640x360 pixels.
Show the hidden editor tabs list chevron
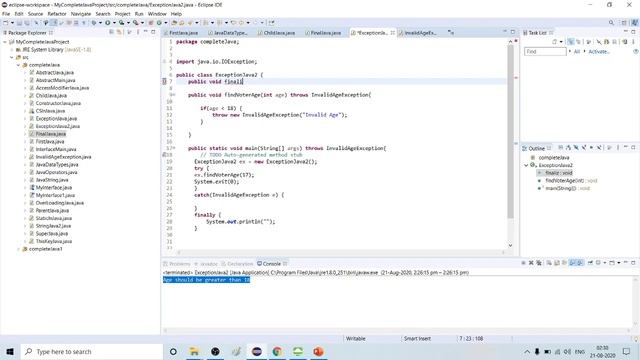coord(451,32)
